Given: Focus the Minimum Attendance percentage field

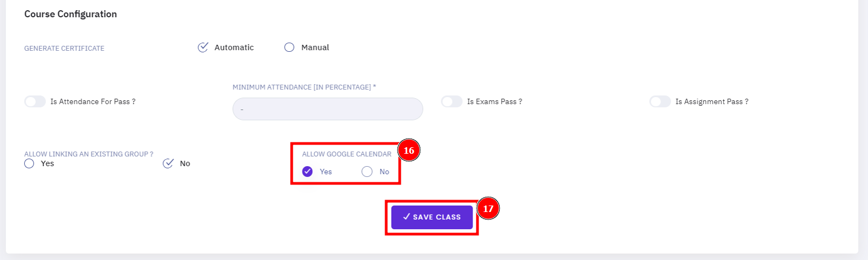Looking at the screenshot, I should (328, 109).
